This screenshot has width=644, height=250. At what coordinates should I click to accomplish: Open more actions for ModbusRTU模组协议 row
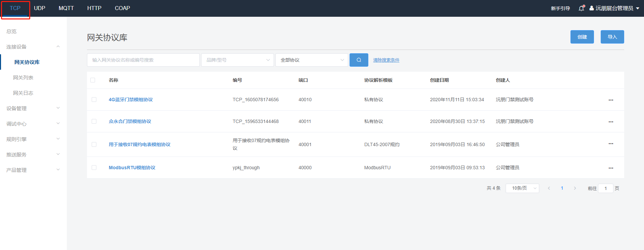coord(610,168)
